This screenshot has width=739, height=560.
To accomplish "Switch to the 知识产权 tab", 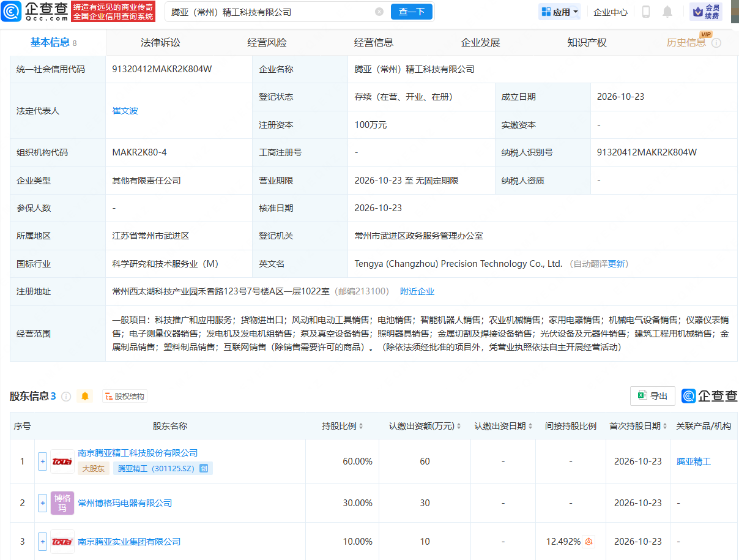I will pyautogui.click(x=587, y=43).
